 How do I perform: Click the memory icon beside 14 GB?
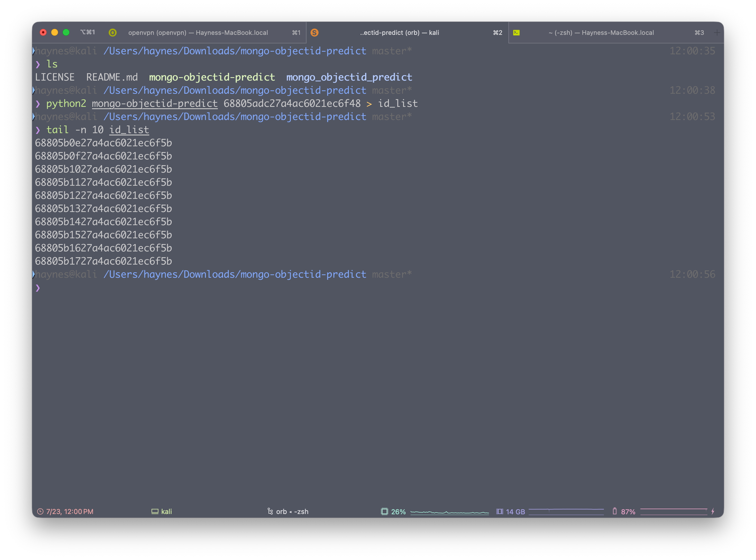[499, 511]
